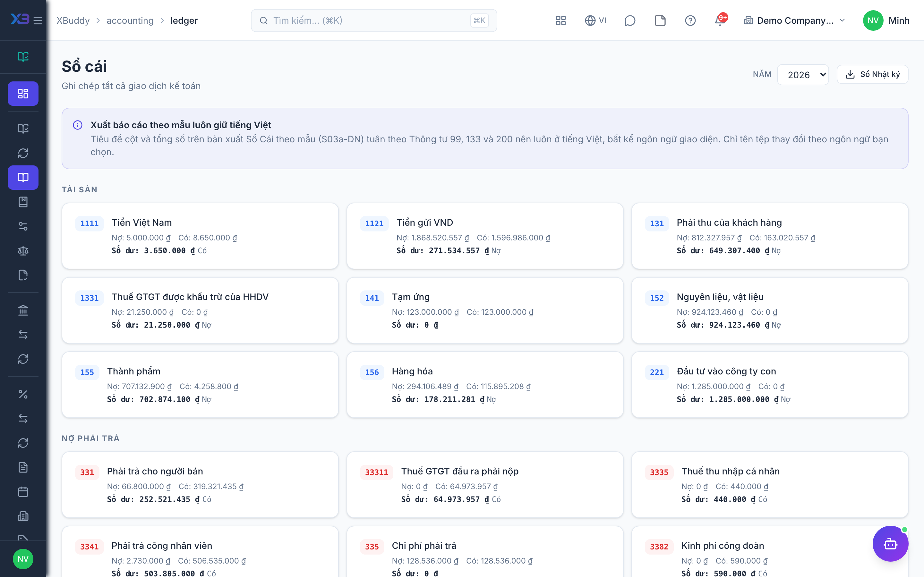
Task: Open the notifications bell icon
Action: tap(720, 20)
